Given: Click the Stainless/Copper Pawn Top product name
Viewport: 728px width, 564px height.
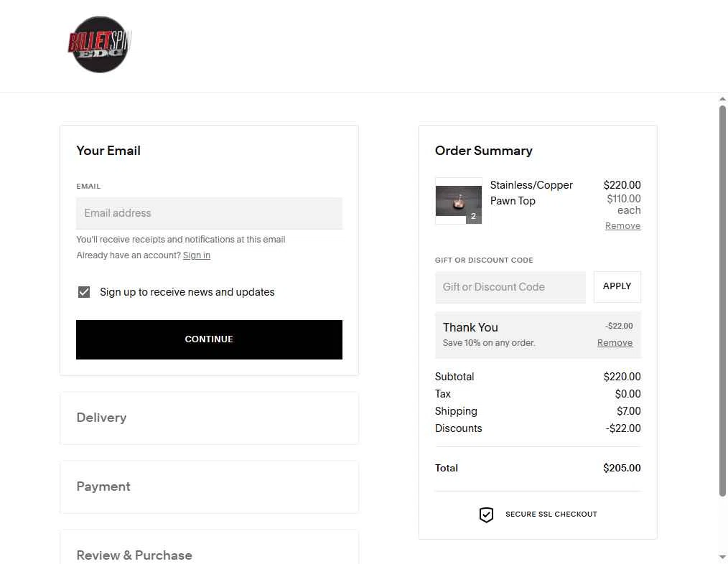Looking at the screenshot, I should (531, 192).
